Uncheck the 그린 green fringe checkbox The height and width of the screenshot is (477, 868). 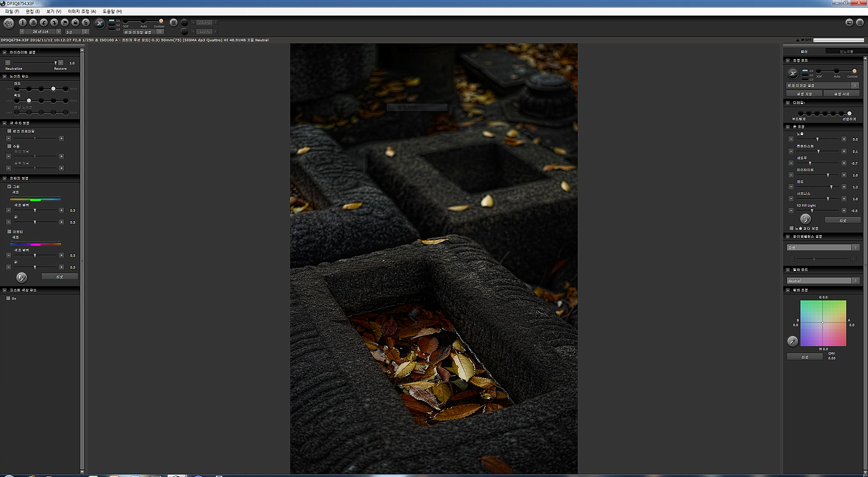9,186
